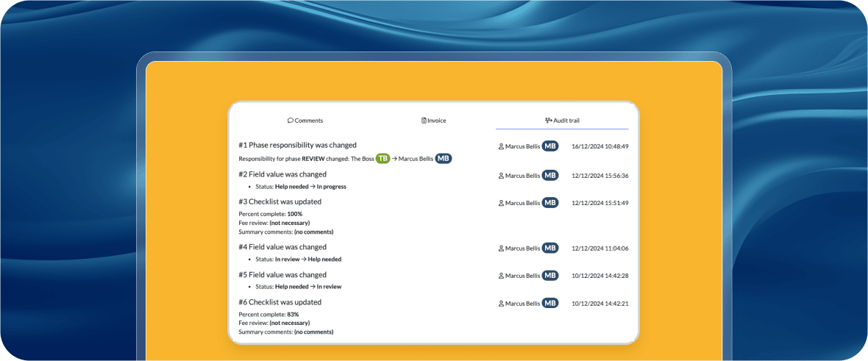Select the MB avatar on entry #5 row

pos(550,276)
